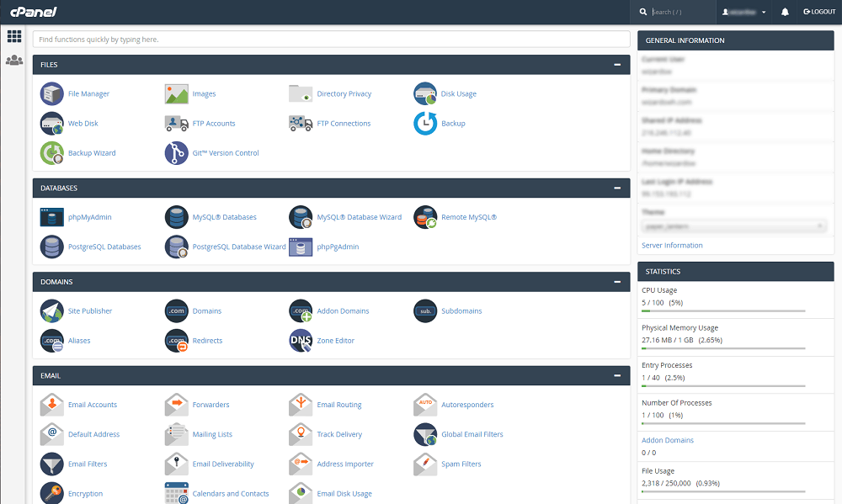Click the Physical Memory Usage label

click(x=679, y=328)
